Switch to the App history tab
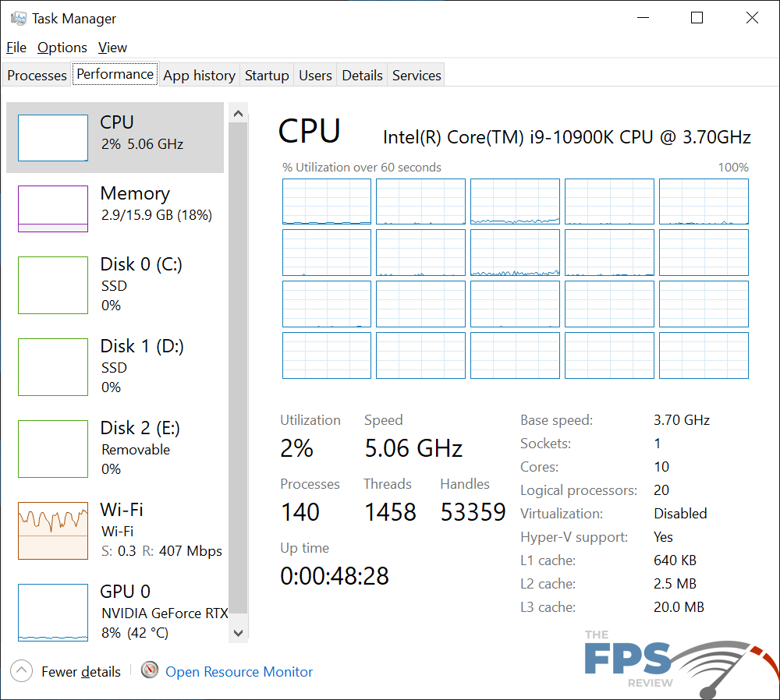 tap(199, 75)
